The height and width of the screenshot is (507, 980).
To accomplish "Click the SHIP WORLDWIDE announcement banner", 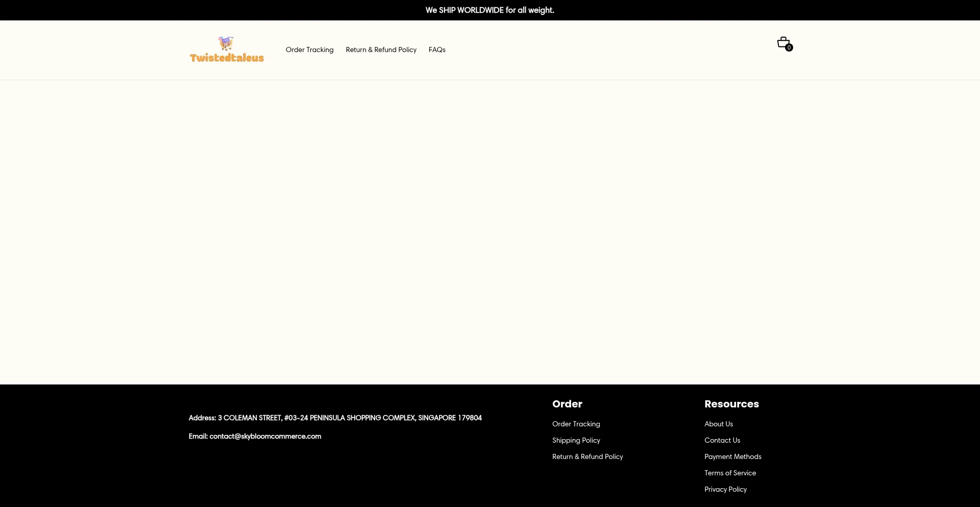I will 489,10.
